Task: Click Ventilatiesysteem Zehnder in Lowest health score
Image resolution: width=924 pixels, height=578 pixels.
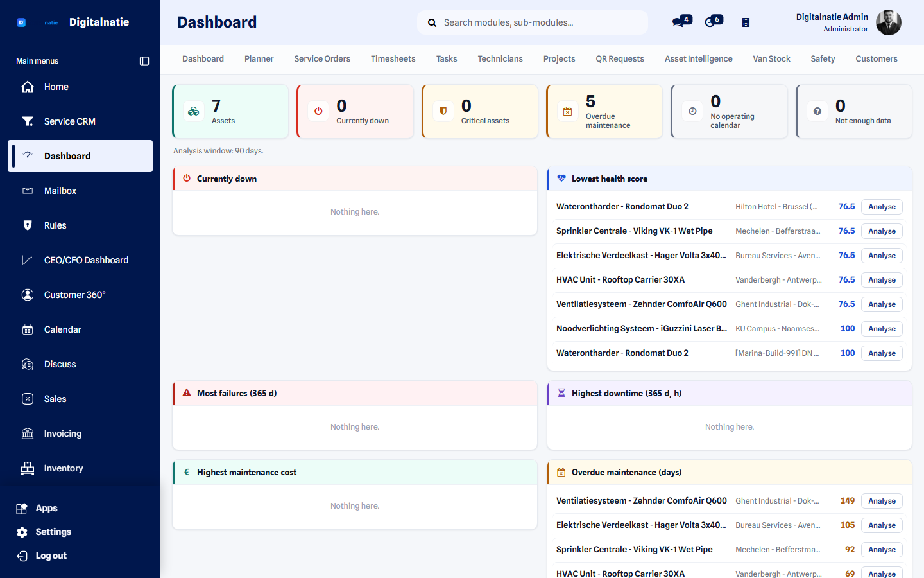Action: pyautogui.click(x=642, y=304)
